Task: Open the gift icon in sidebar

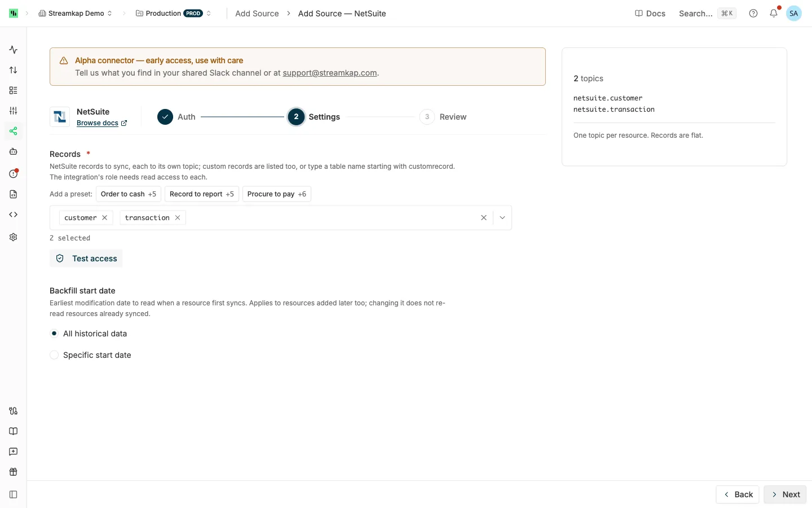Action: tap(14, 472)
